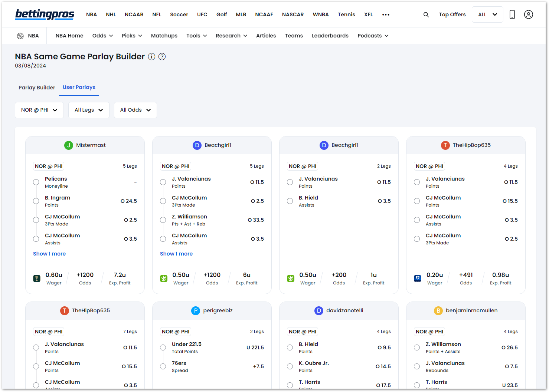This screenshot has width=549, height=392.
Task: Expand the Research menu
Action: tap(232, 36)
